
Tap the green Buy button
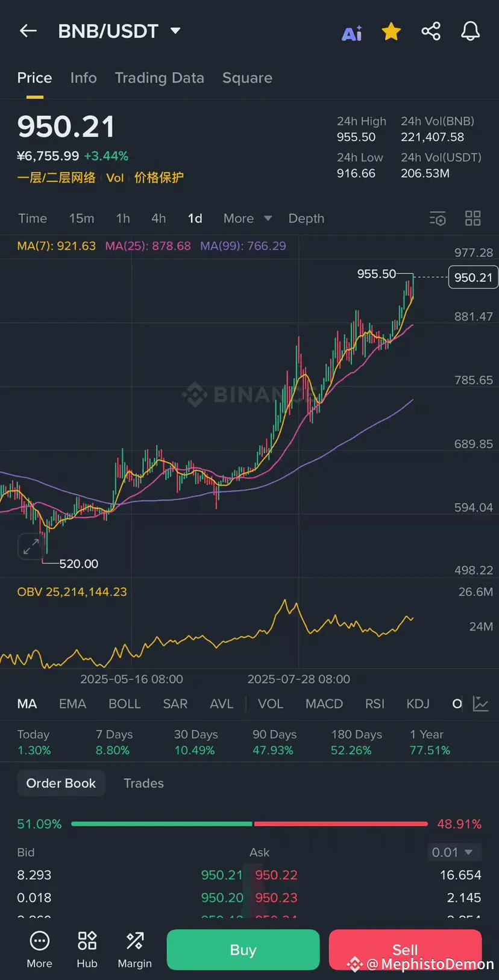[243, 950]
